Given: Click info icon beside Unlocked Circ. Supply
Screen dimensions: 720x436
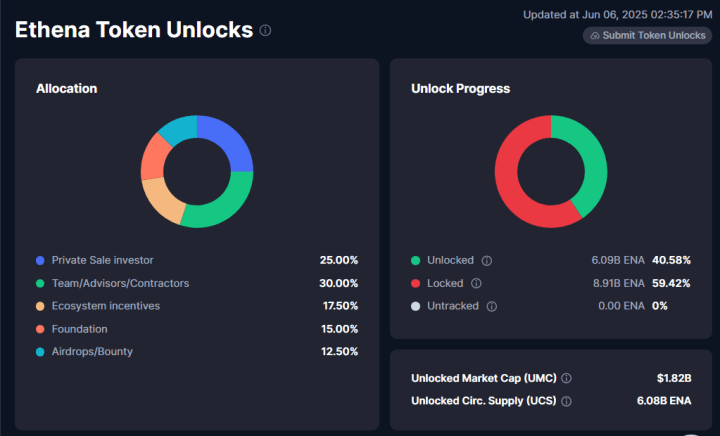Looking at the screenshot, I should tap(566, 401).
